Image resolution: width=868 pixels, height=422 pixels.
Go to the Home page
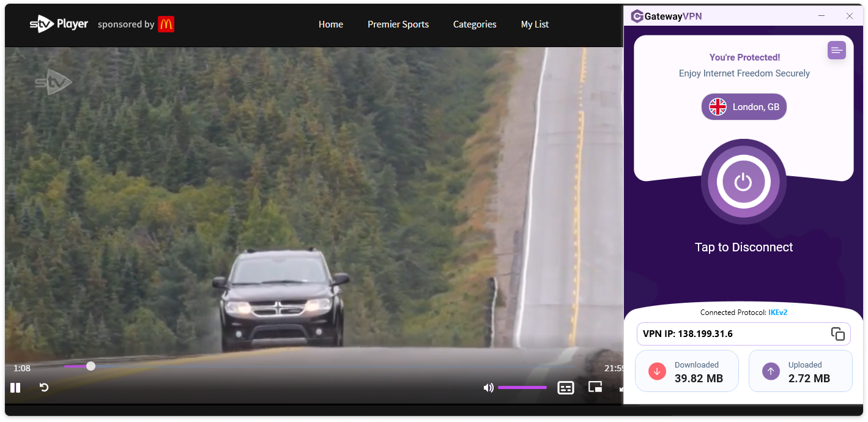(330, 24)
